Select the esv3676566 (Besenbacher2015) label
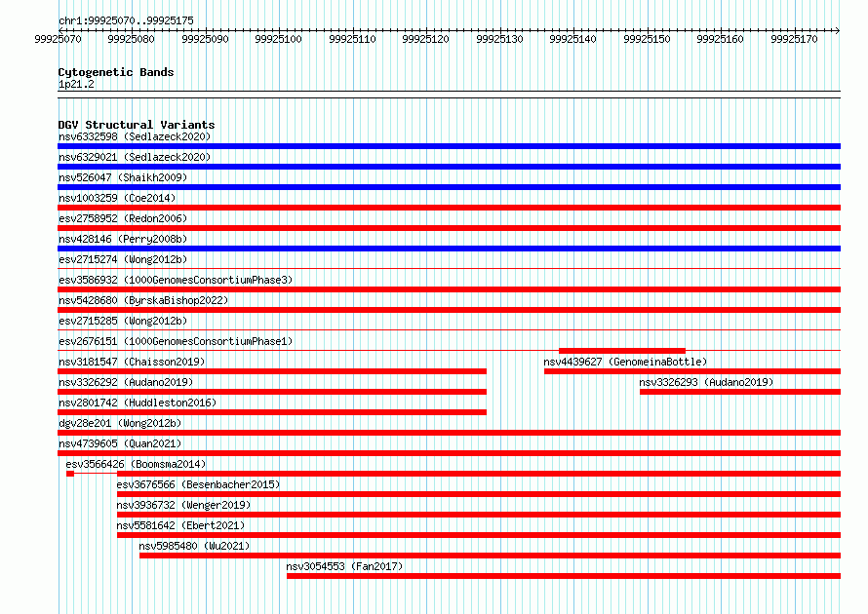Image resolution: width=868 pixels, height=614 pixels. [198, 484]
